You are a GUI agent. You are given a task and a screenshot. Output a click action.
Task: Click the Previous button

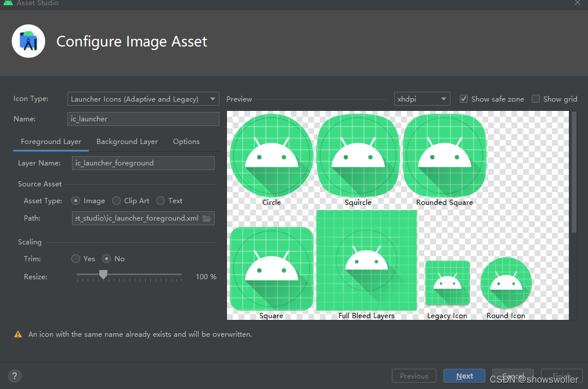coord(414,376)
